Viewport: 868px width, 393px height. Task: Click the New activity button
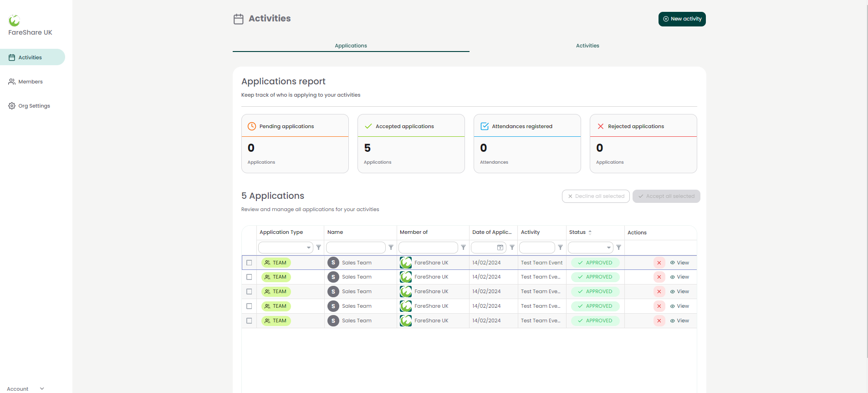coord(682,19)
